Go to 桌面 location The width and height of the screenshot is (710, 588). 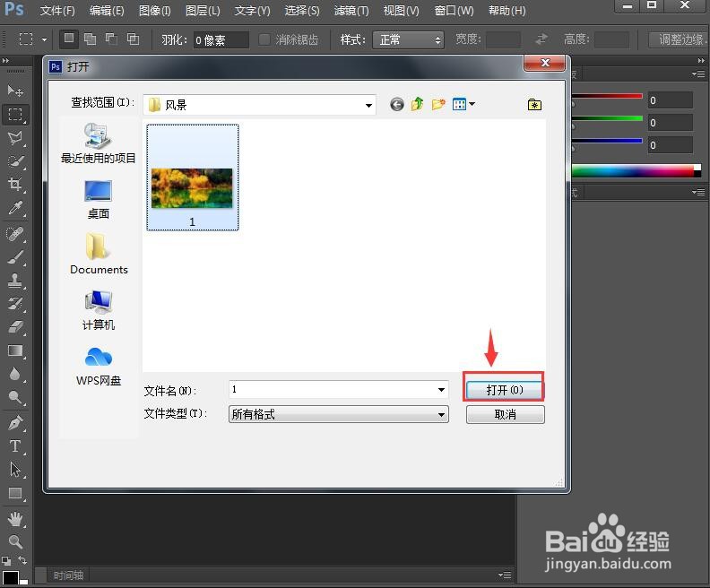pos(99,200)
